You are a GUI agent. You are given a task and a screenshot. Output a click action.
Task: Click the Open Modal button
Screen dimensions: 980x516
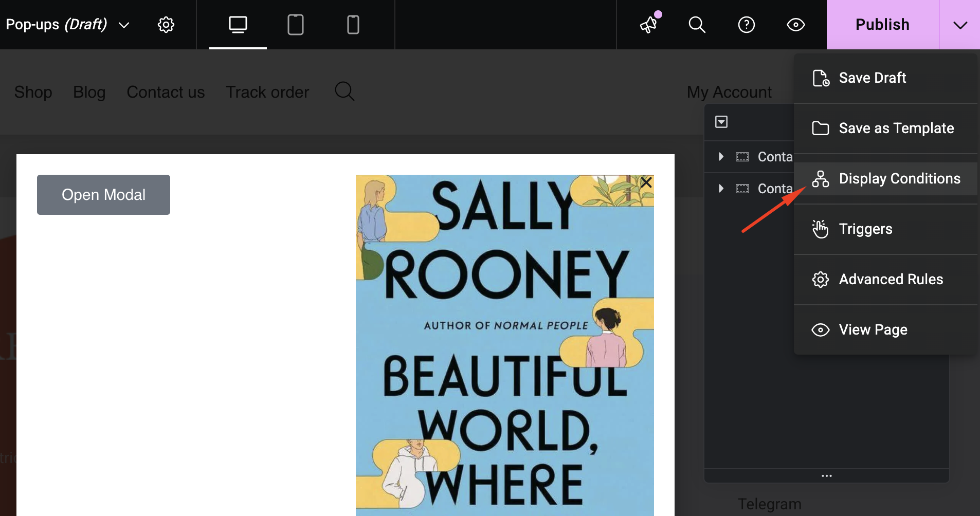[103, 195]
